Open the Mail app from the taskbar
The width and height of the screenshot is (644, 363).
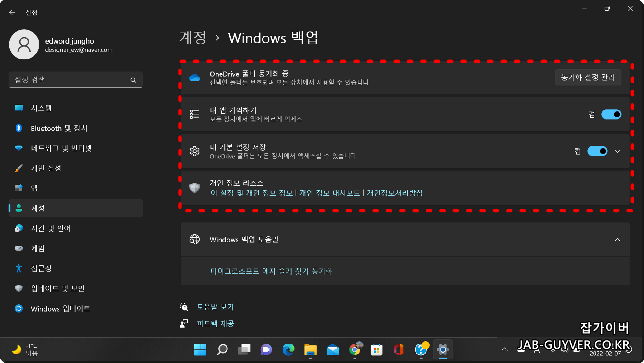pyautogui.click(x=333, y=349)
